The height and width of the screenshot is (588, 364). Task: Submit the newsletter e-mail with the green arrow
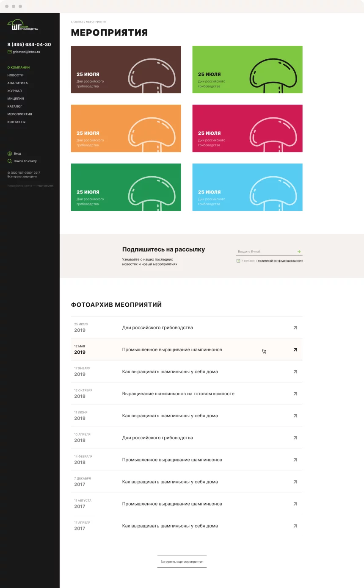(x=299, y=252)
